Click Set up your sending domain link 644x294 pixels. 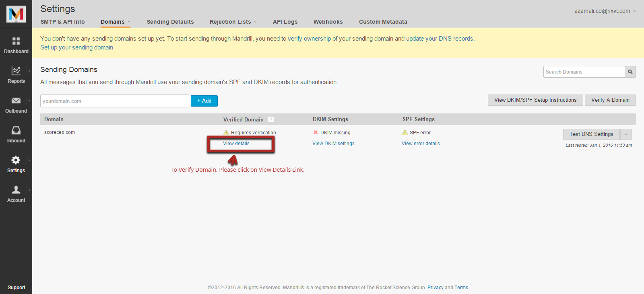[x=76, y=47]
